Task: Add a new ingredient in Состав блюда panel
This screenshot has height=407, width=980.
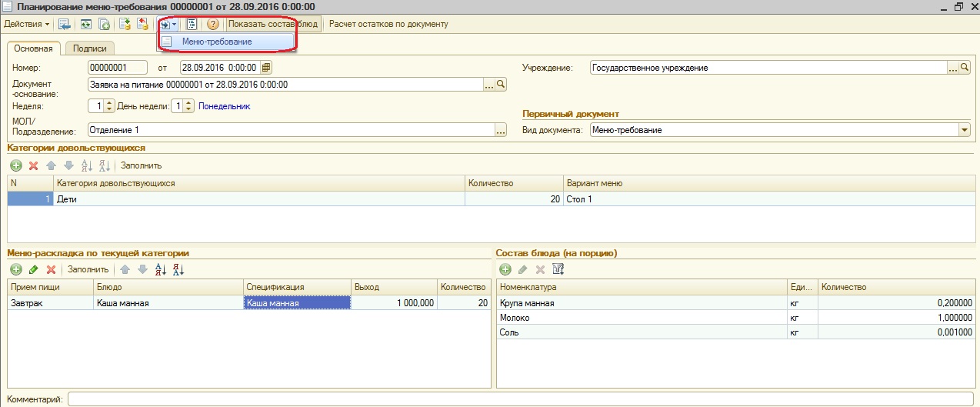Action: (505, 269)
